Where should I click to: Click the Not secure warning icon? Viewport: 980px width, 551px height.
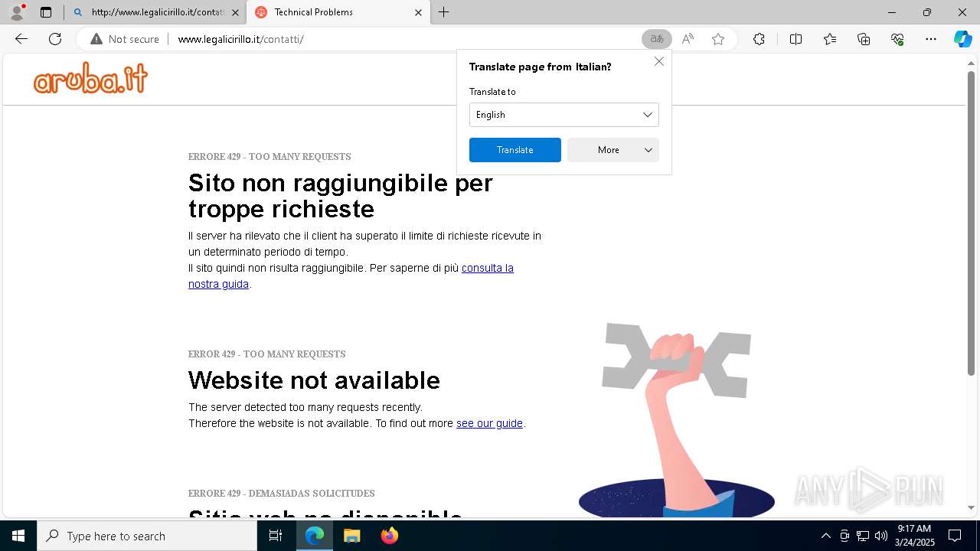pos(96,39)
